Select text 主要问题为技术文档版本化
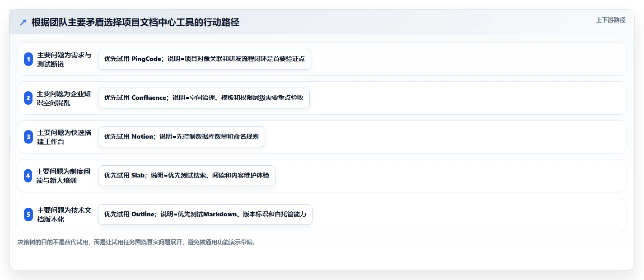 point(64,215)
